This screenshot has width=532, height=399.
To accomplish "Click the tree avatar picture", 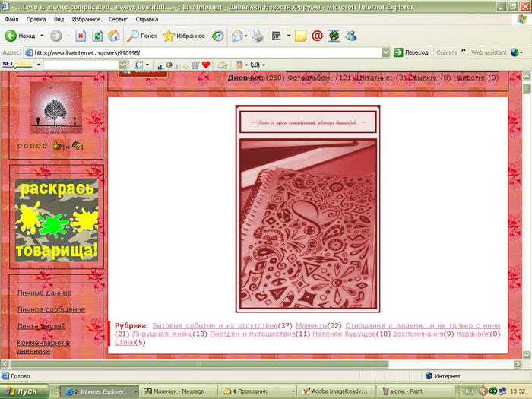I will pyautogui.click(x=56, y=107).
